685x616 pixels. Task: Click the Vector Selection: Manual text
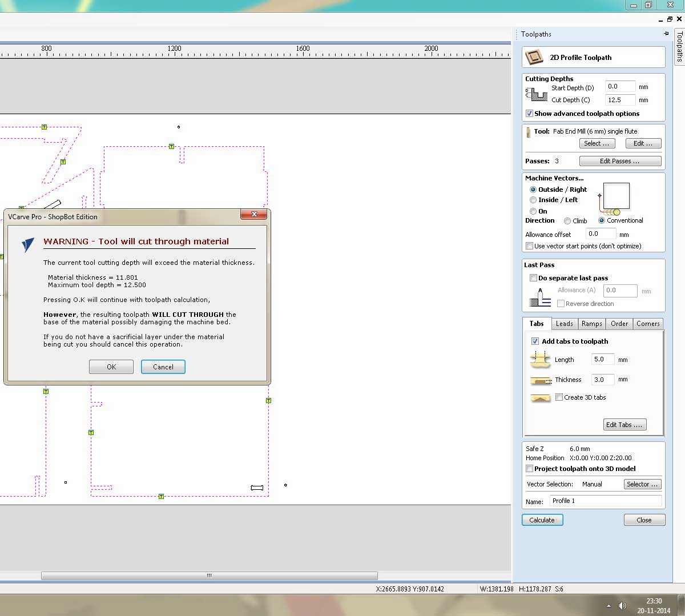click(564, 484)
